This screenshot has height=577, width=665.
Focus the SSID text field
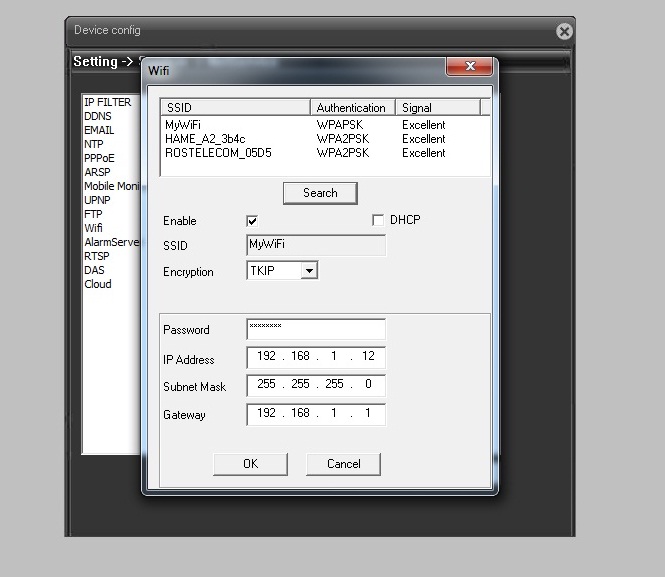(x=315, y=245)
